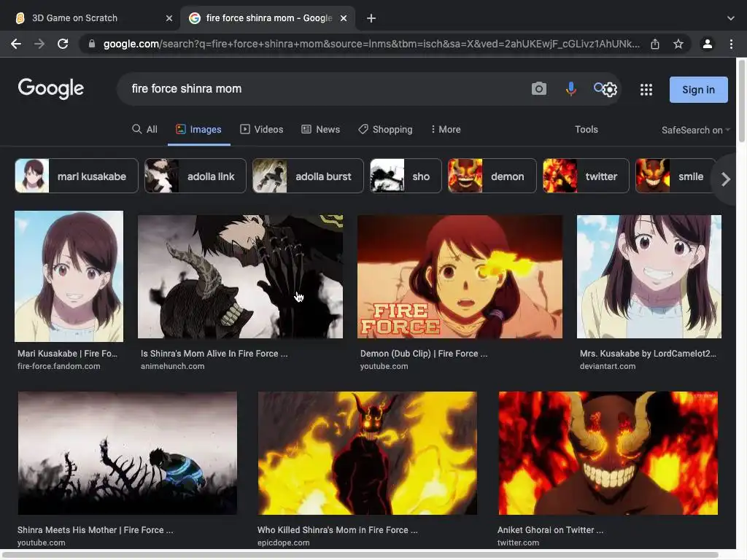
Task: Switch to the All results tab
Action: 144,130
